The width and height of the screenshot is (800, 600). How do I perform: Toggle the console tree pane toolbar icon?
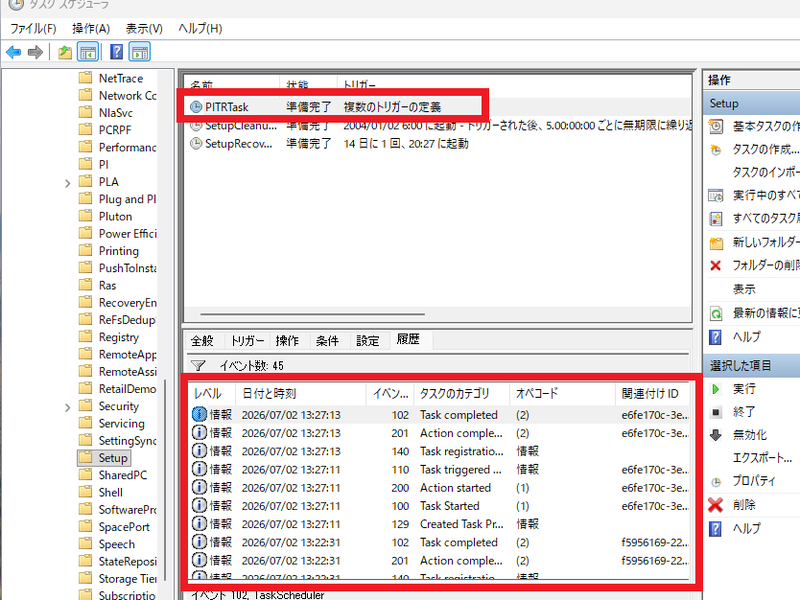(88, 52)
